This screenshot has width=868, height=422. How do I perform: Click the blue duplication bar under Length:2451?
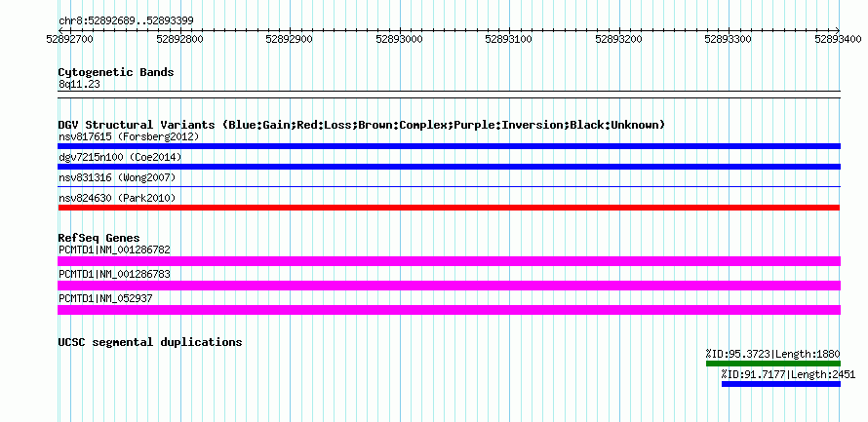point(781,384)
